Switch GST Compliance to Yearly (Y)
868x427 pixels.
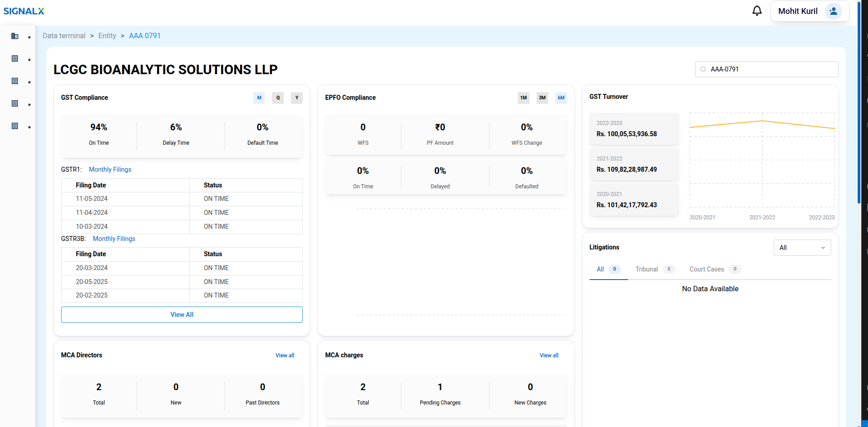(297, 98)
